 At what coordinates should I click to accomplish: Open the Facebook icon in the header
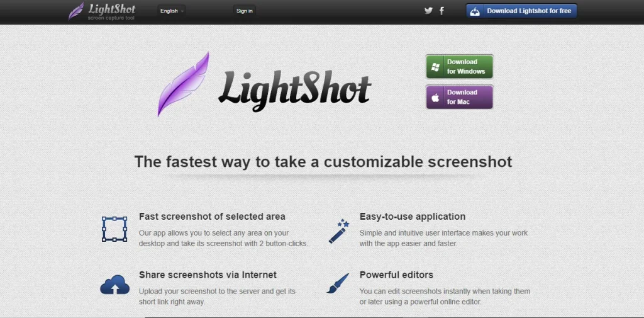coord(442,11)
